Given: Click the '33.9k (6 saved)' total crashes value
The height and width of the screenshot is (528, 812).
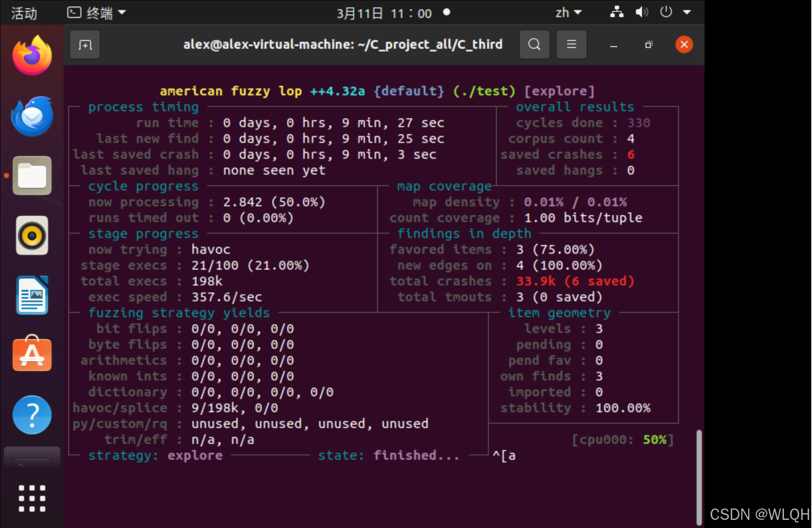Looking at the screenshot, I should (x=575, y=281).
